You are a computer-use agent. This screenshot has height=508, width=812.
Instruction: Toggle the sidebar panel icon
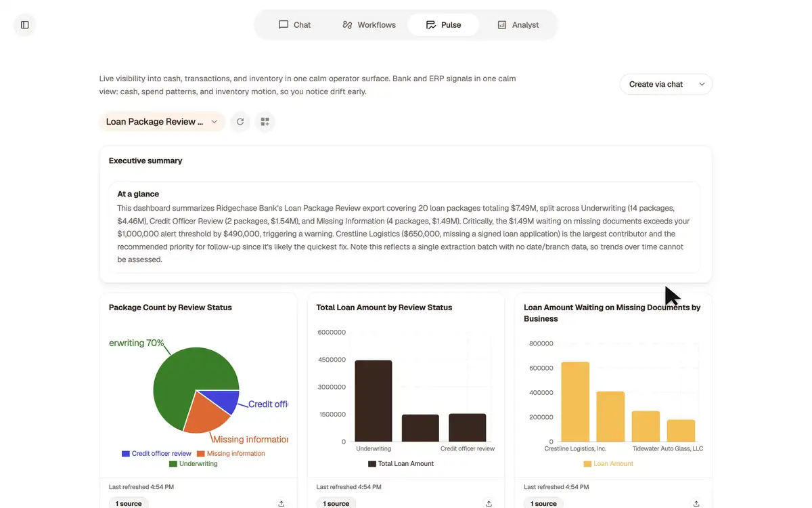coord(25,25)
